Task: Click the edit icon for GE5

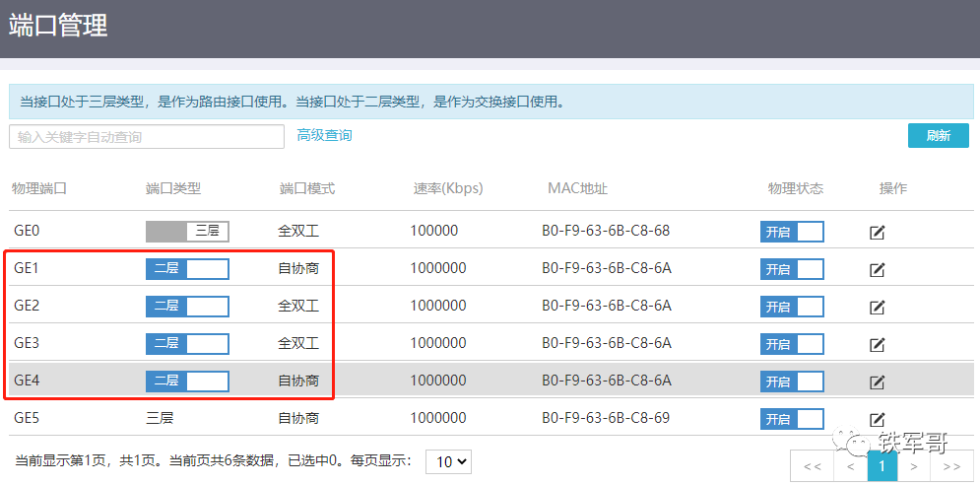Action: click(877, 420)
